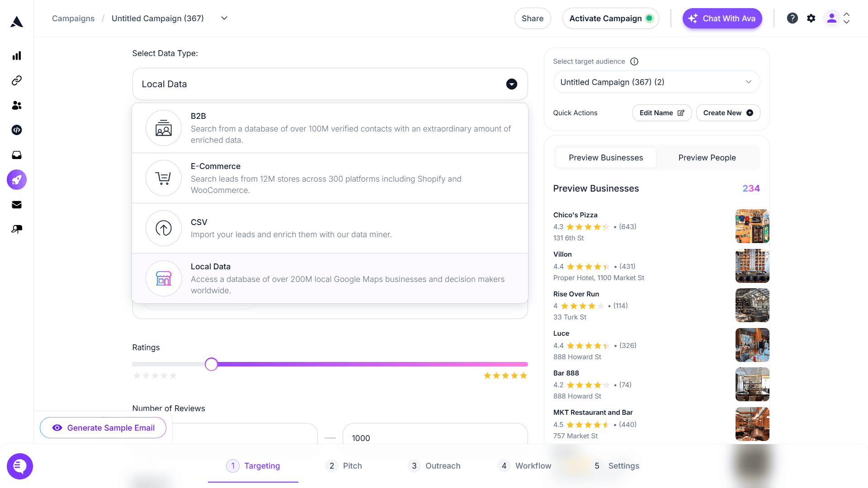868x488 pixels.
Task: Open the analytics bar chart sidebar icon
Action: pos(17,56)
